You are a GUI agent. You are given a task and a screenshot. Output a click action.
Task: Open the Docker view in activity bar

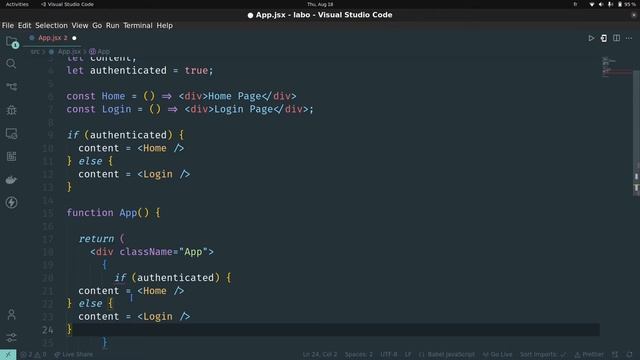(11, 180)
